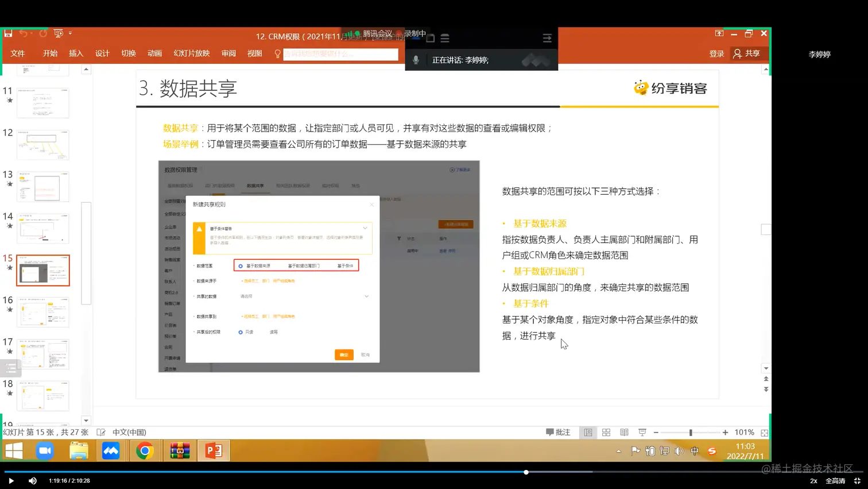Click the 共享 share button

point(747,53)
